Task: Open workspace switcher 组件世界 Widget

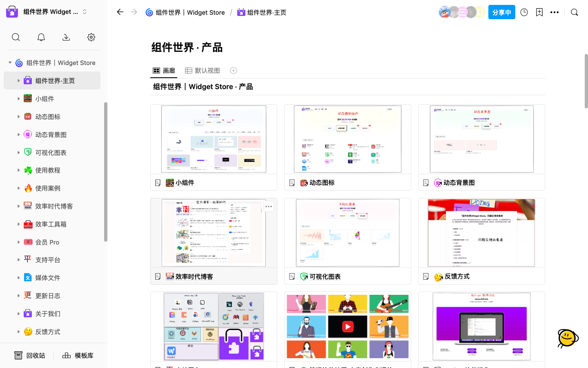Action: (47, 12)
